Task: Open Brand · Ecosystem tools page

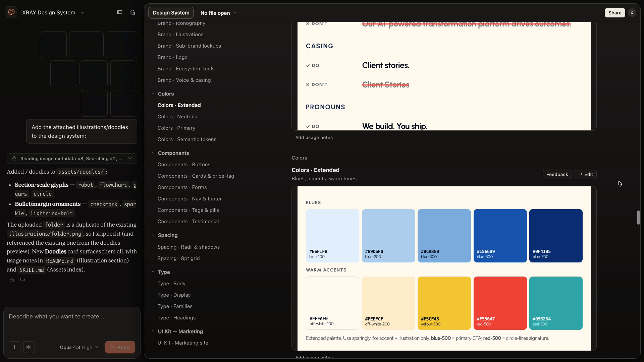Action: pos(186,69)
